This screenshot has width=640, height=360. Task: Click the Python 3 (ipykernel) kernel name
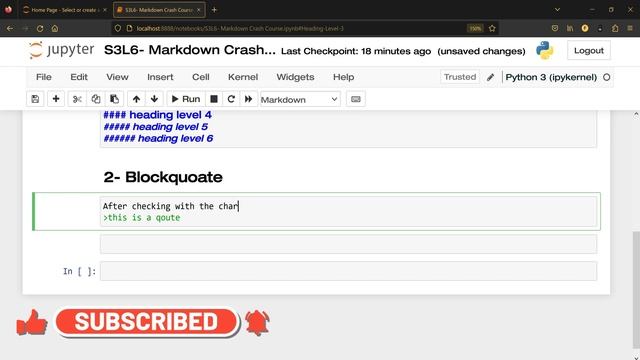tap(551, 77)
